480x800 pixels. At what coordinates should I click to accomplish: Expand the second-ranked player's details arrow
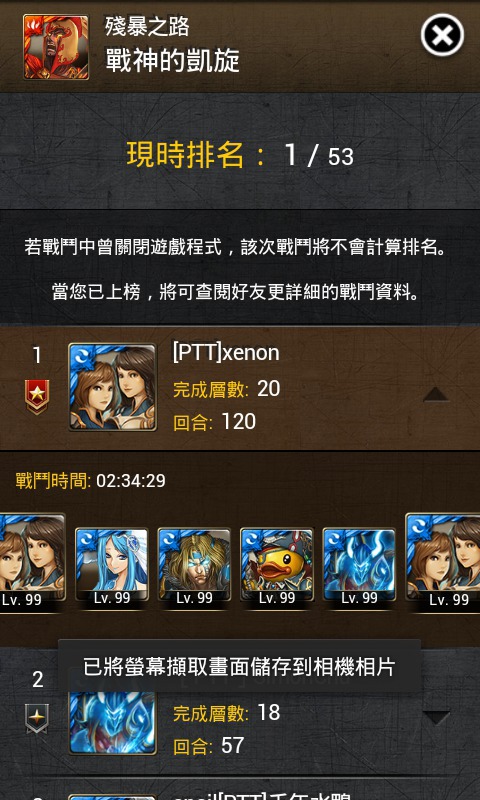[x=437, y=717]
